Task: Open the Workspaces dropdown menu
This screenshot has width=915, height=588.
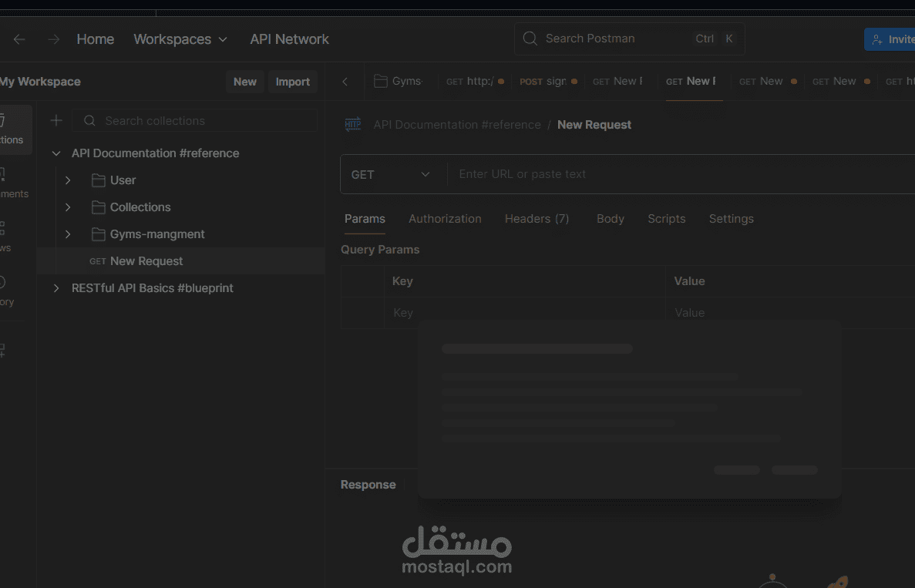Action: pyautogui.click(x=180, y=39)
